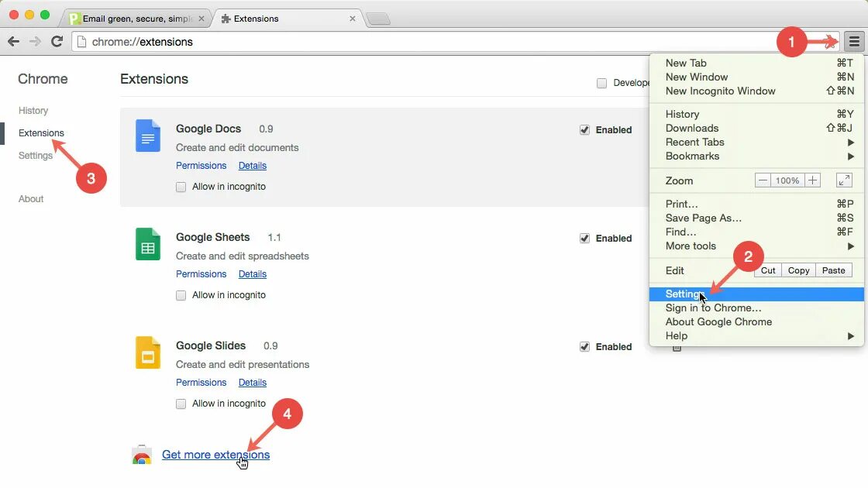This screenshot has width=868, height=488.
Task: Click the Paste button
Action: coord(833,270)
